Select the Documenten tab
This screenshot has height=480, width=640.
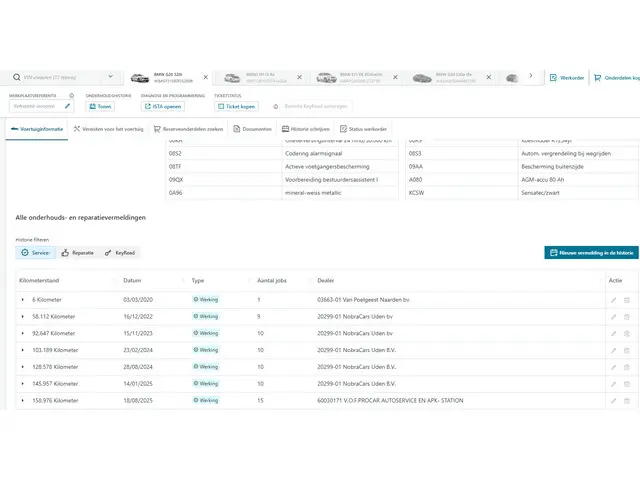[x=252, y=129]
